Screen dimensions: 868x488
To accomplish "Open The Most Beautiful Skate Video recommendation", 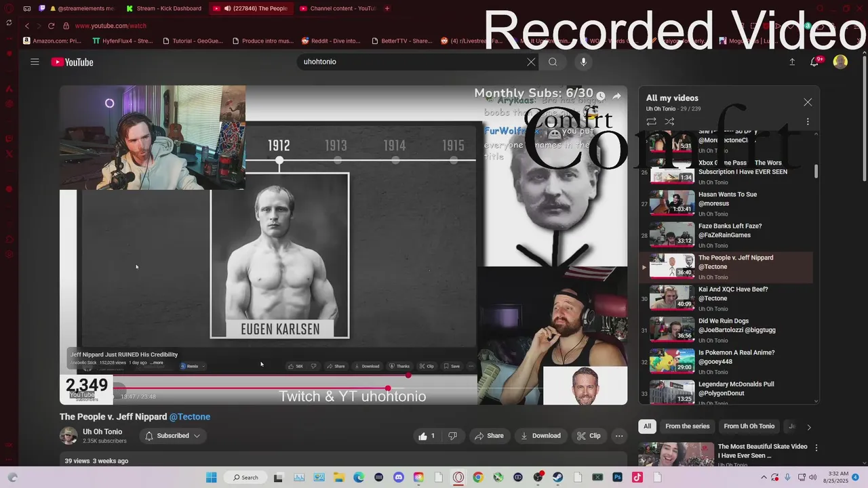I will (x=762, y=451).
